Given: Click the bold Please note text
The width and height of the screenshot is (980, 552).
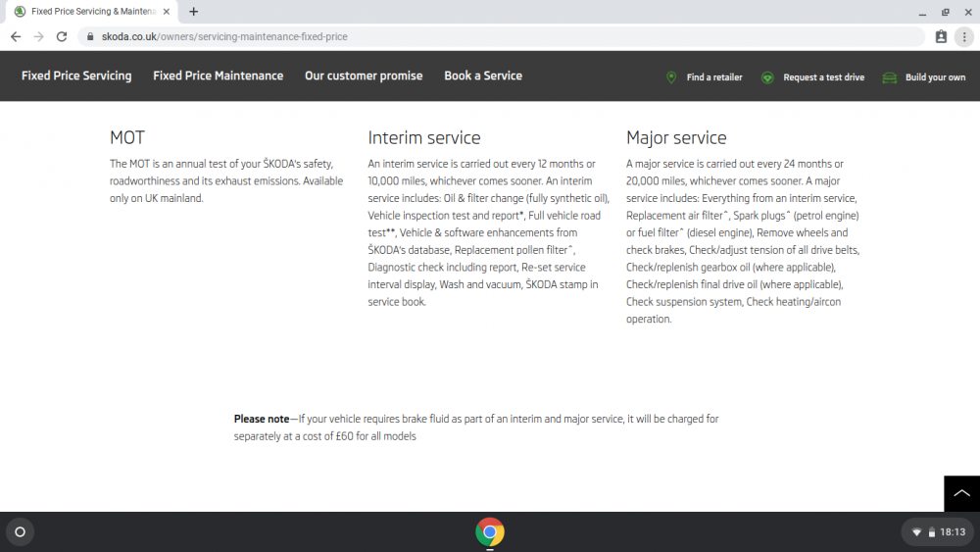Looking at the screenshot, I should (262, 419).
